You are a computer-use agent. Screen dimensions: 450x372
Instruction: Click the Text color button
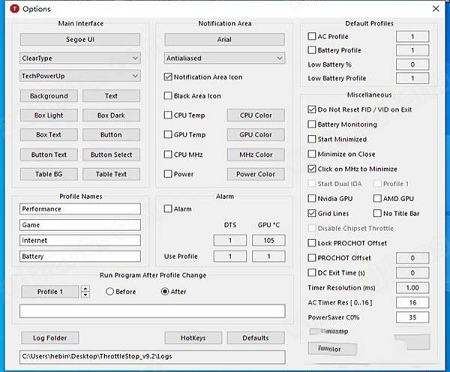click(111, 96)
